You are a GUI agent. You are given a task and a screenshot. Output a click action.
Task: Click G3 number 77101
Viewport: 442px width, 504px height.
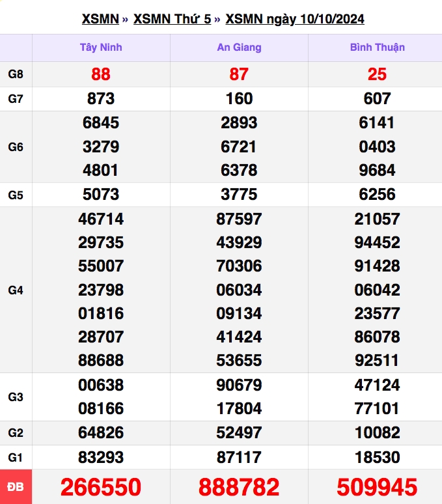376,408
